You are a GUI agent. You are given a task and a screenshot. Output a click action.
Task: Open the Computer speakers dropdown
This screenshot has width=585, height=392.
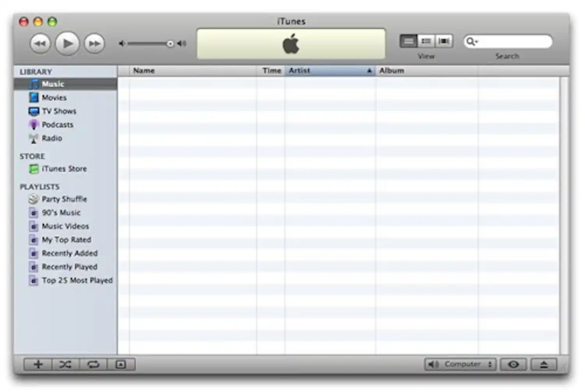point(459,364)
